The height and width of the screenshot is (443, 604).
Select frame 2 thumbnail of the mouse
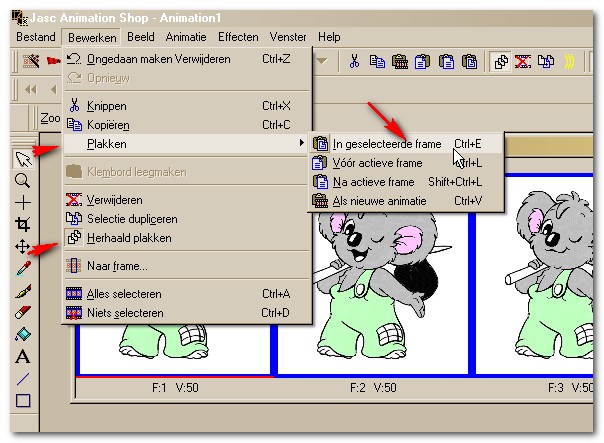pos(373,293)
